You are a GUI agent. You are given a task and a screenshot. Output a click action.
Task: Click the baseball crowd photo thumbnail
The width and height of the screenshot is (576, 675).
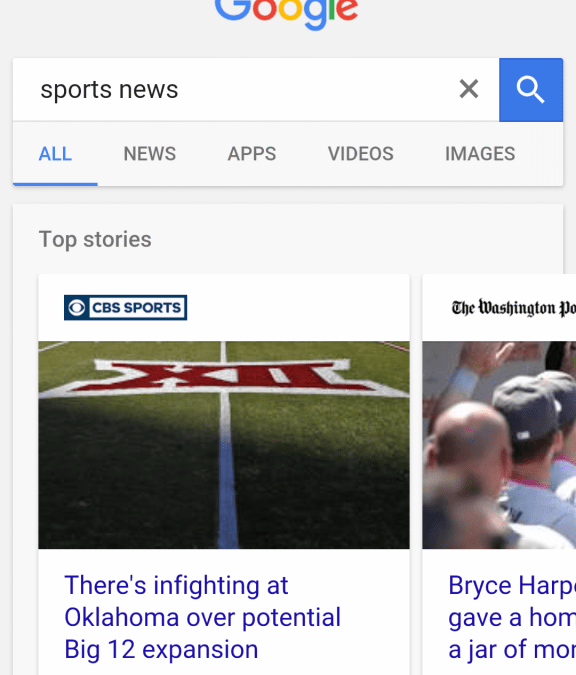(499, 445)
